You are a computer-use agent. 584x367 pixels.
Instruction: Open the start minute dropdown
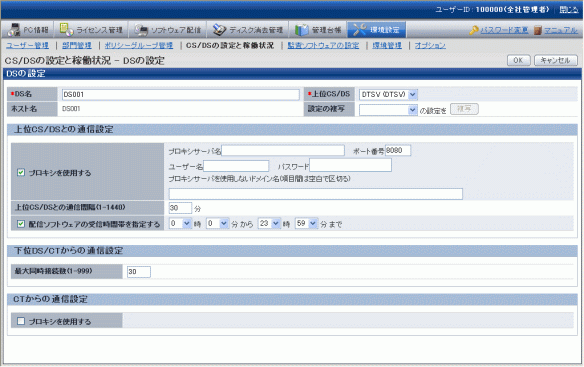[217, 224]
